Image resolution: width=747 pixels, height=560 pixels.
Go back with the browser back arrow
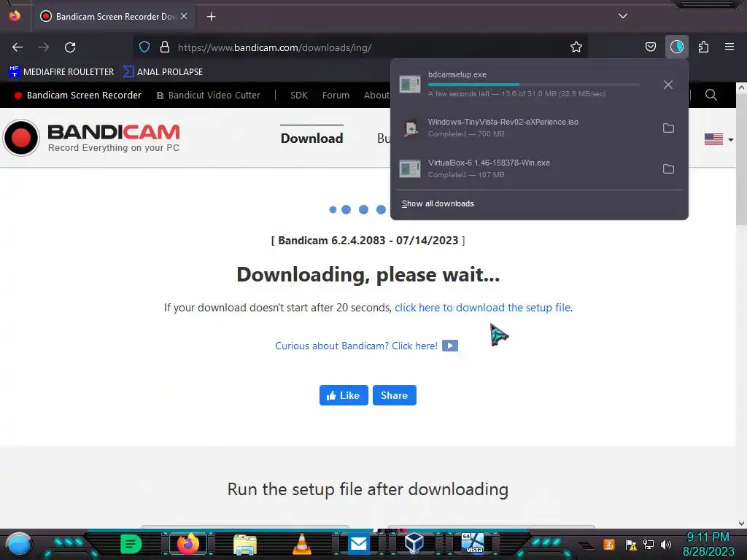tap(18, 47)
